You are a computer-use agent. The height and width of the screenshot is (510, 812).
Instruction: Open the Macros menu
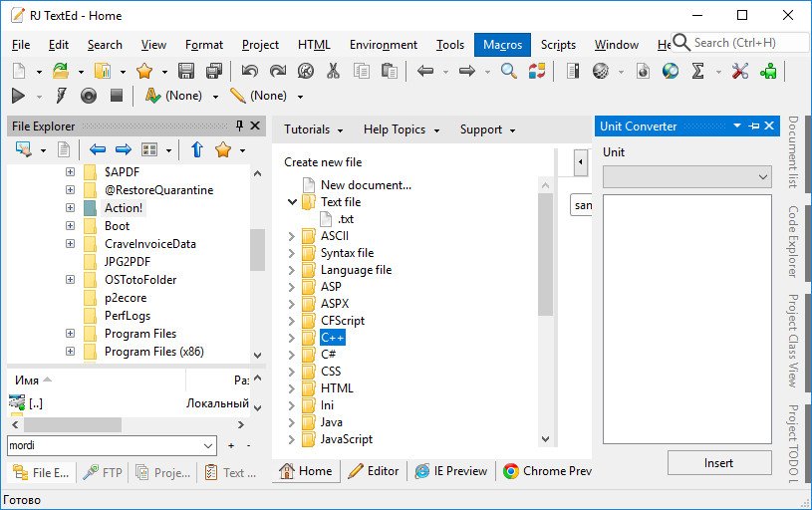click(502, 45)
